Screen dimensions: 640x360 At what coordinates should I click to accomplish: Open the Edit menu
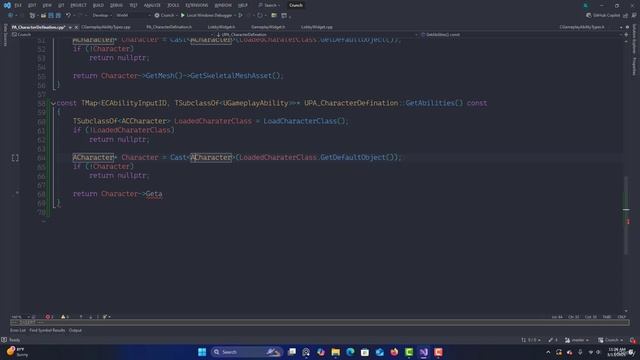tap(32, 5)
